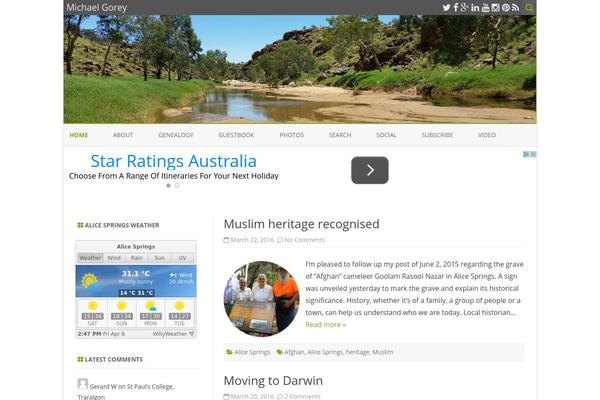
Task: Open the Star Ratings Australia ad headline
Action: [173, 161]
